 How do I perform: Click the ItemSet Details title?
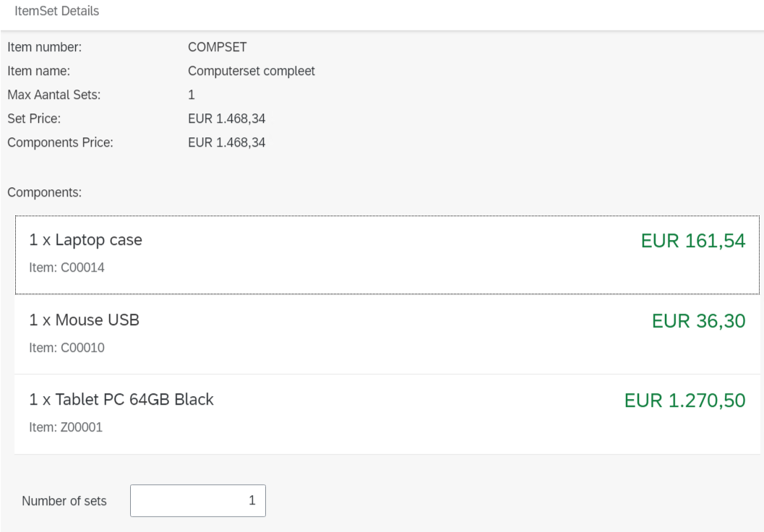[x=56, y=12]
